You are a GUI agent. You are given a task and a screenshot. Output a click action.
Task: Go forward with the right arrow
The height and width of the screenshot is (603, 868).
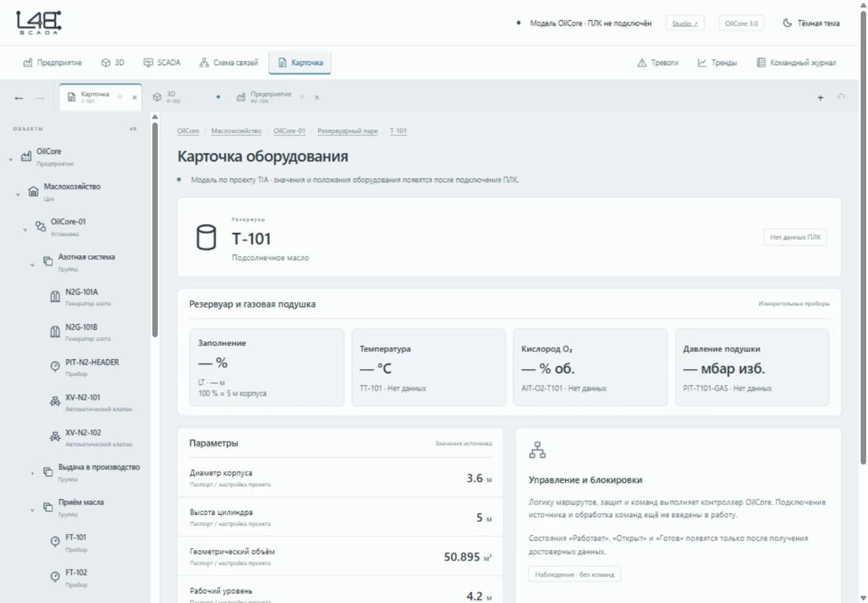tap(40, 97)
